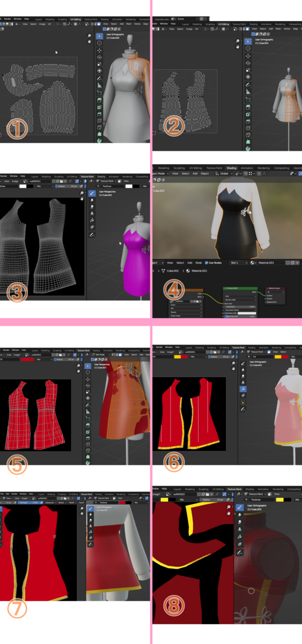Click the image editor zoom icon in screenshot 3

82,193
